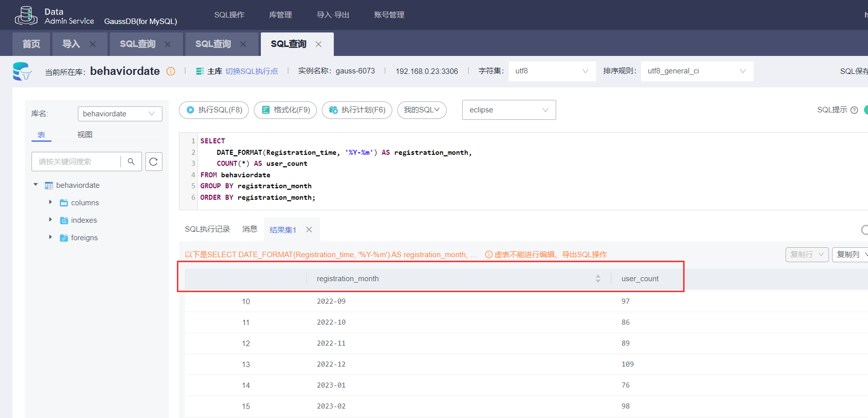Click the instance name gauss-6073
Viewport: 868px width, 418px height.
355,71
